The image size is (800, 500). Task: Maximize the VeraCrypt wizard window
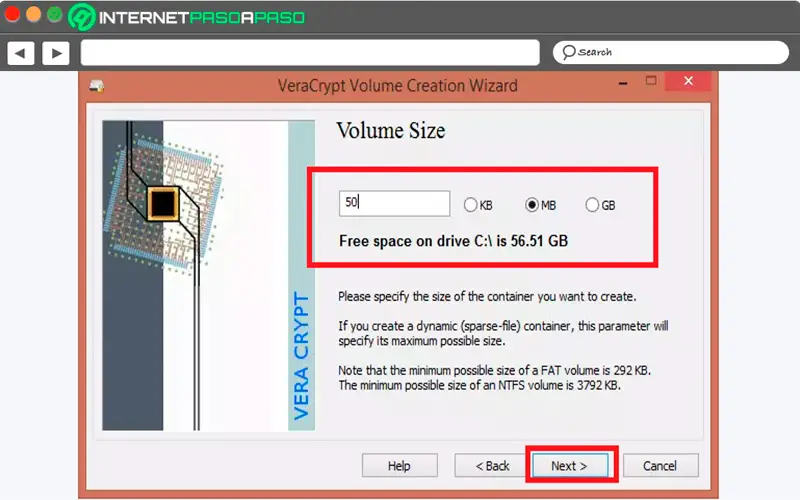(651, 81)
